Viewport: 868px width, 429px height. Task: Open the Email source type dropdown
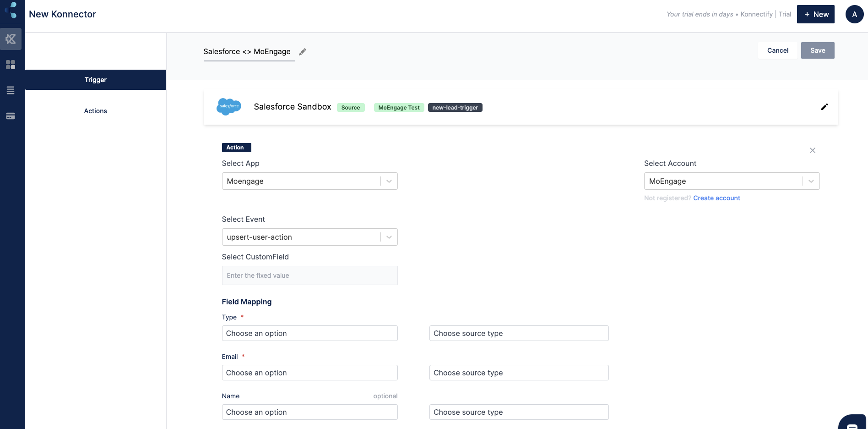point(519,373)
